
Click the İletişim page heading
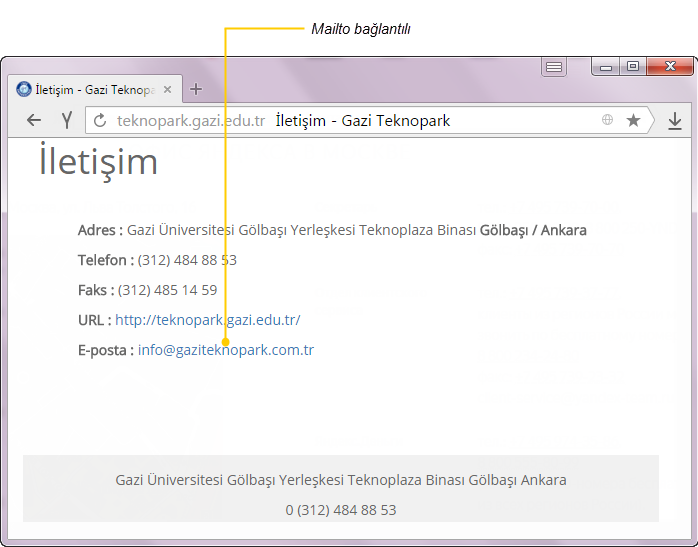98,162
